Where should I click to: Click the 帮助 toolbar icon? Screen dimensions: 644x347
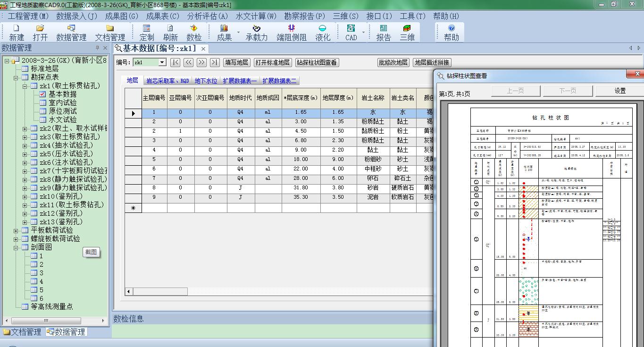click(452, 33)
